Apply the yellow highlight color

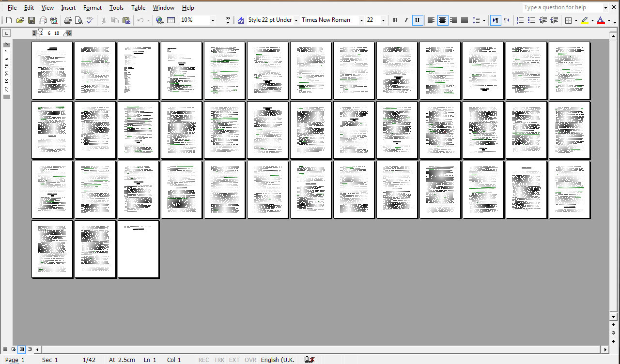[585, 20]
